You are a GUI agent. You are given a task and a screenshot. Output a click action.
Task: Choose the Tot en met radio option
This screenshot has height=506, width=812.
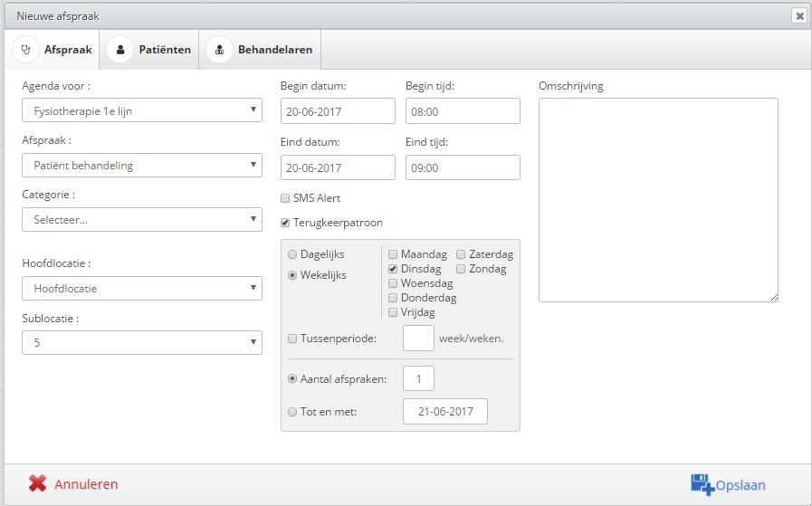click(x=292, y=412)
